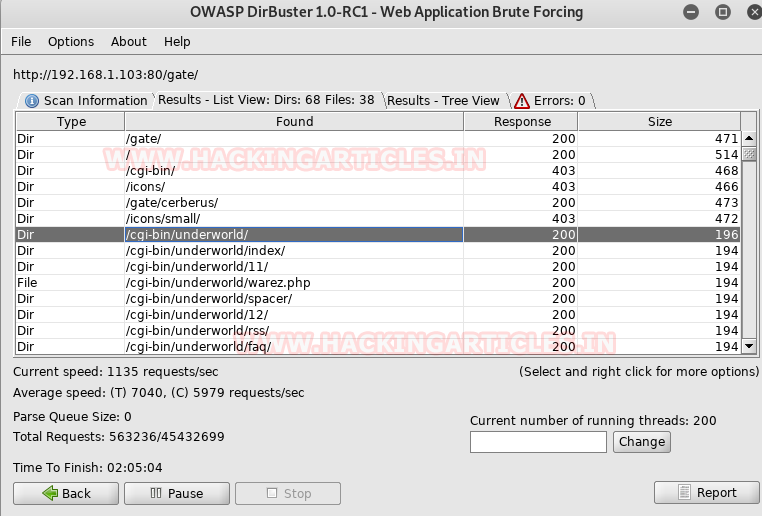Click the results scrollbar thumb
Screen dimensions: 762x516
(749, 155)
